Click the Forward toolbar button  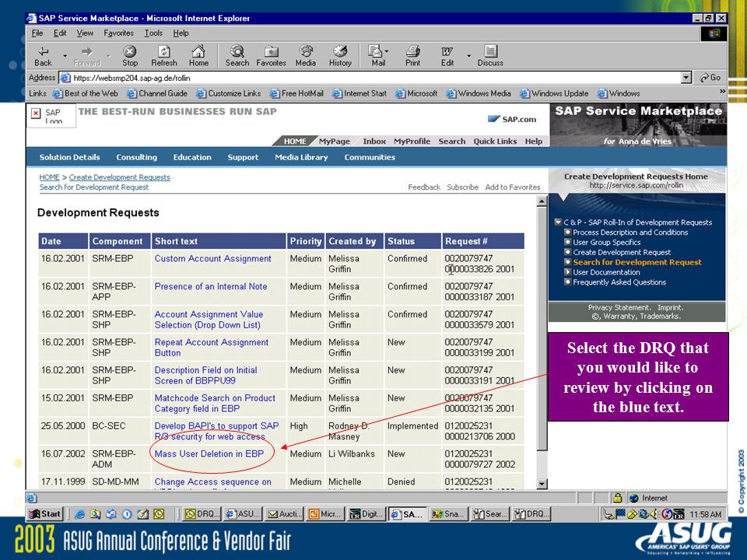[86, 56]
